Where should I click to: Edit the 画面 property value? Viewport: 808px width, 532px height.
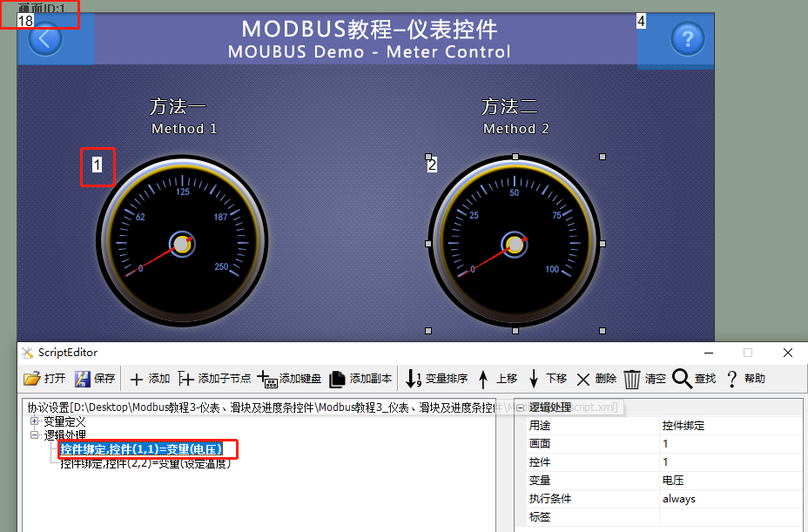731,444
